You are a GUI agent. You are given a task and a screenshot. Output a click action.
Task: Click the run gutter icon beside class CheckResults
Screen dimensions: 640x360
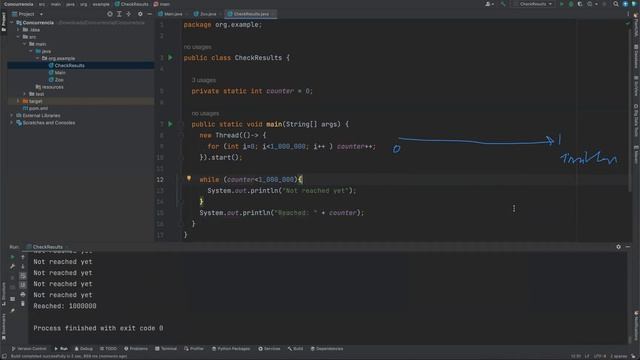click(x=171, y=58)
